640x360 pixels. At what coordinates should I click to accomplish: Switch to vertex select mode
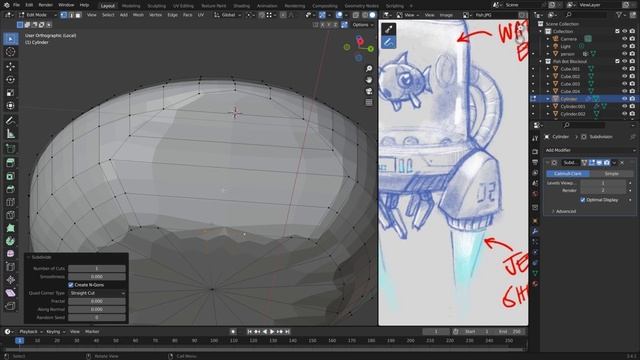(x=64, y=15)
